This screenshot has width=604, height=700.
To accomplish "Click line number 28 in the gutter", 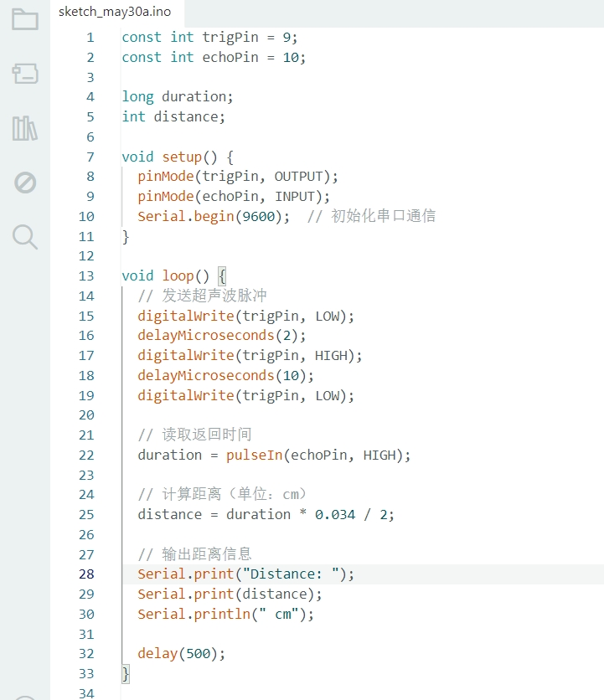I will pyautogui.click(x=86, y=574).
